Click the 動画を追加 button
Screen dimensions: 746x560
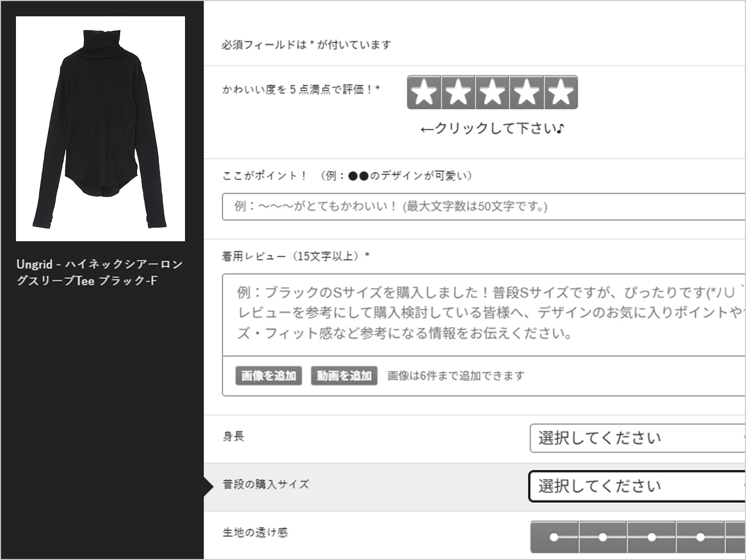click(344, 375)
